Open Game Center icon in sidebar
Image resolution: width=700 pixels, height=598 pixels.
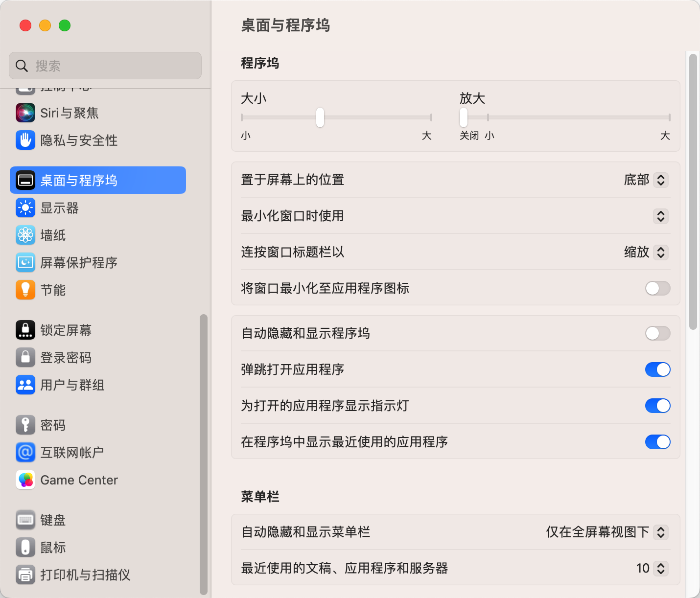coord(25,480)
